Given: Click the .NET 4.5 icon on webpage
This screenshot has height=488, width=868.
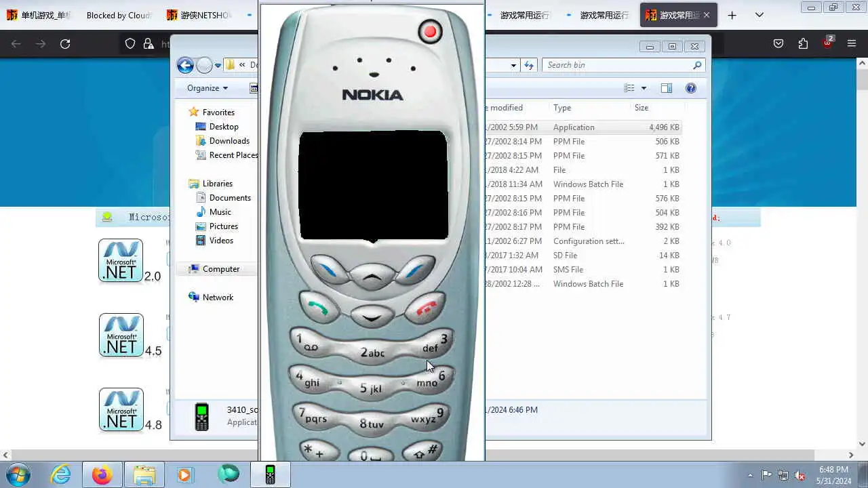Looking at the screenshot, I should [121, 335].
